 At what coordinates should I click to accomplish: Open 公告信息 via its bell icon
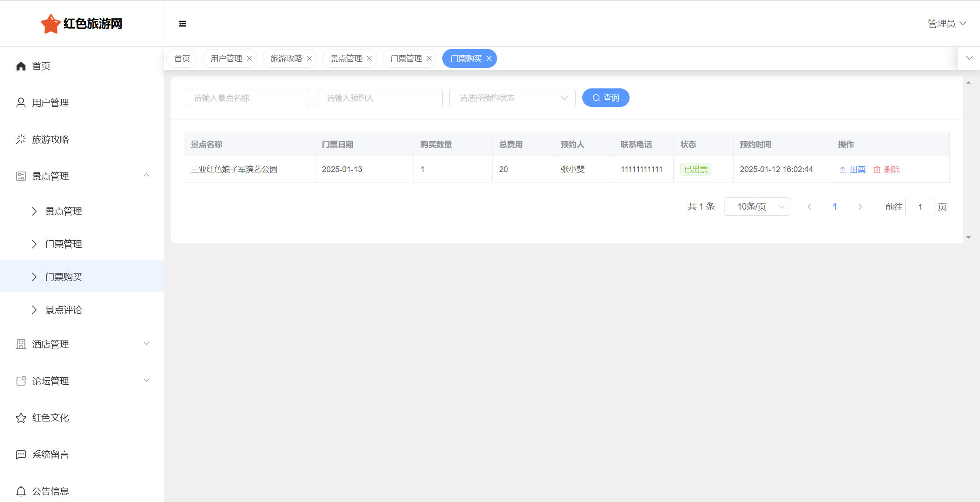[x=21, y=491]
